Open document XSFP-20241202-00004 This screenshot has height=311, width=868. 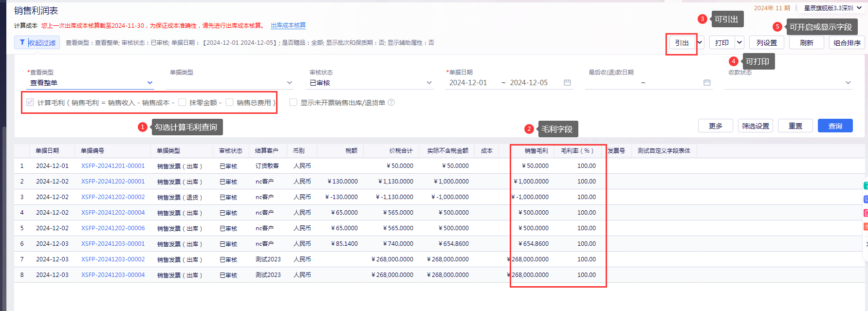click(x=113, y=213)
